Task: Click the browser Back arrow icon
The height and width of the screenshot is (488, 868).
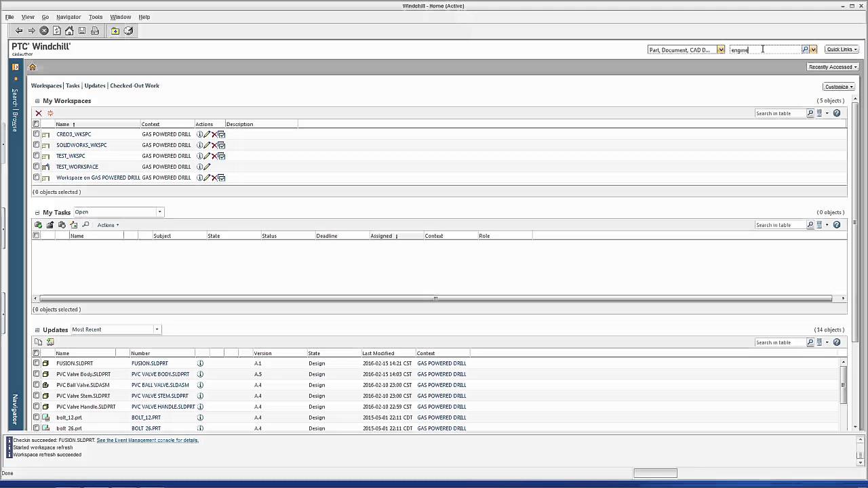Action: pos(19,30)
